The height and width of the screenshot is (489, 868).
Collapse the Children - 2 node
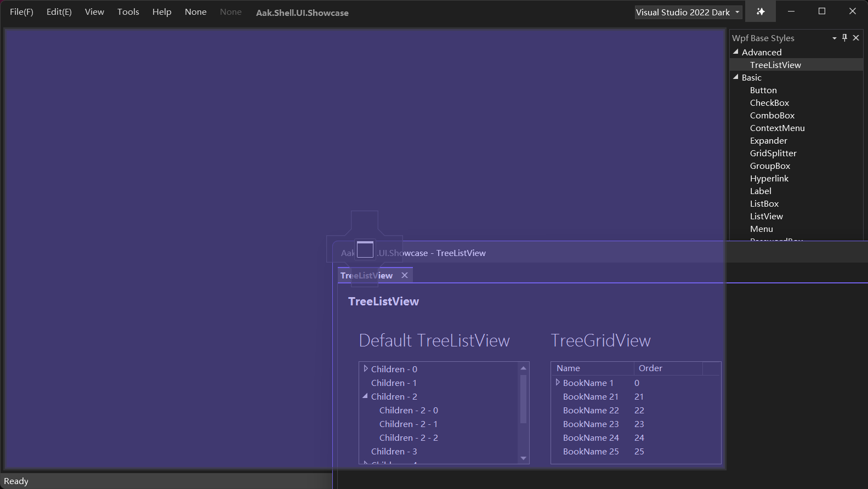click(x=365, y=396)
